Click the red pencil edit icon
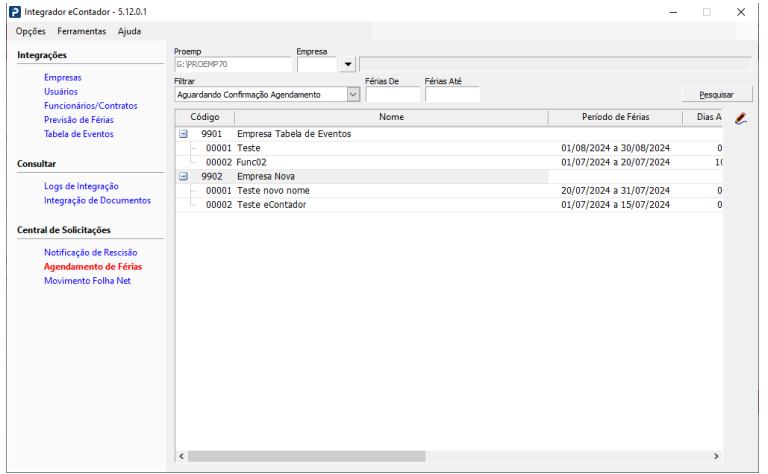768x474 pixels. click(x=741, y=118)
